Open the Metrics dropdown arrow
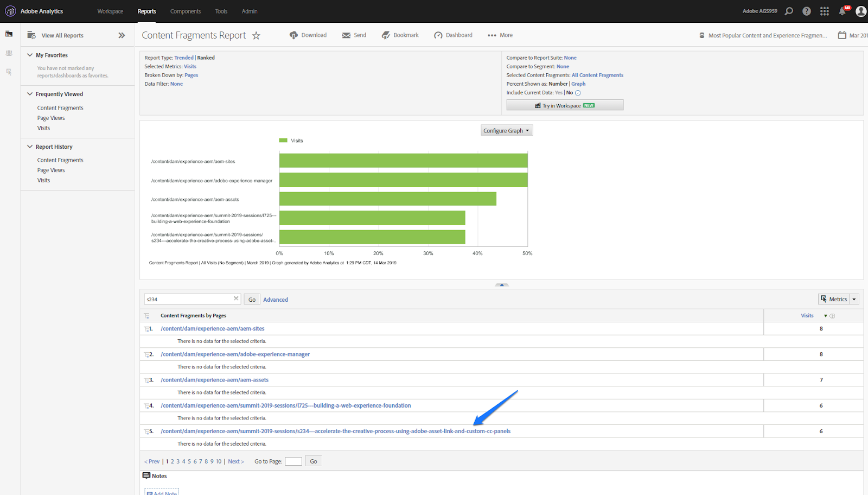 point(854,299)
